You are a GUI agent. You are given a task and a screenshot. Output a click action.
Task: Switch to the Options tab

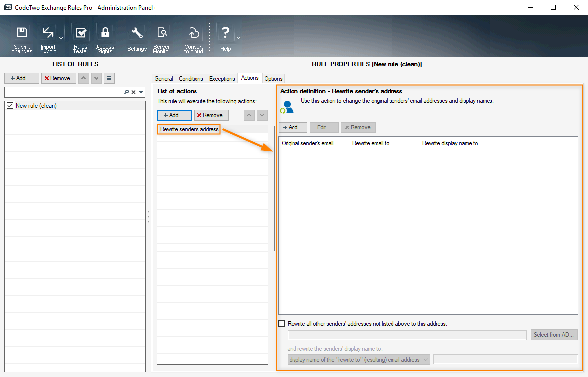[x=273, y=79]
